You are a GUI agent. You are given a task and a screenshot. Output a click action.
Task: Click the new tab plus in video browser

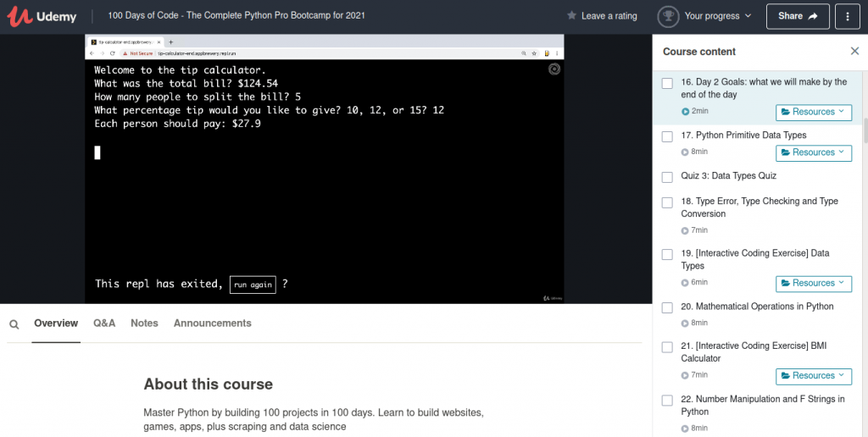[171, 42]
